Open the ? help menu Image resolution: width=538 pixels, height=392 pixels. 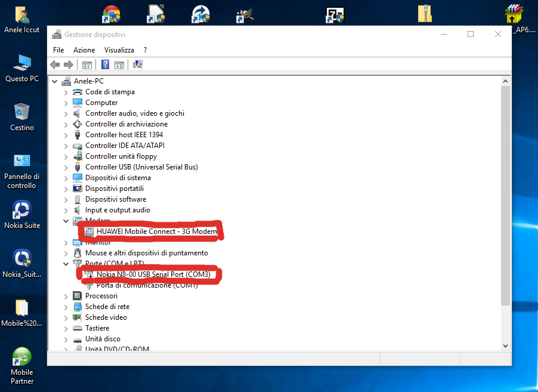[x=145, y=50]
